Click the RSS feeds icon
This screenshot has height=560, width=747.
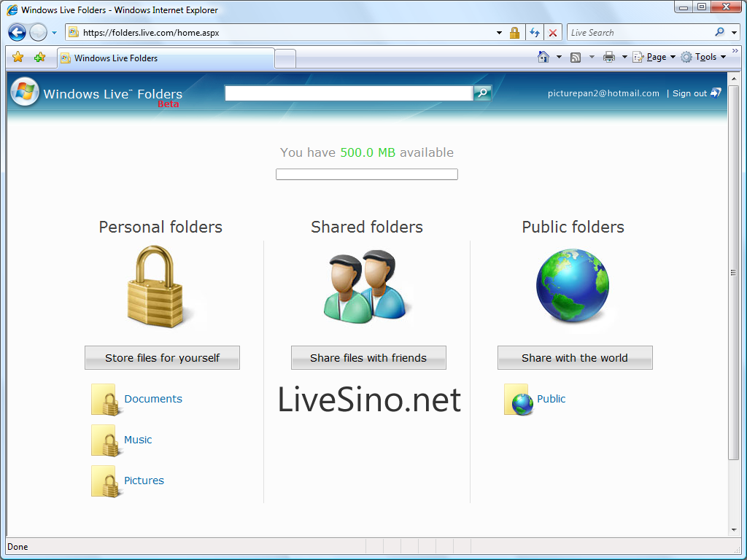point(576,58)
